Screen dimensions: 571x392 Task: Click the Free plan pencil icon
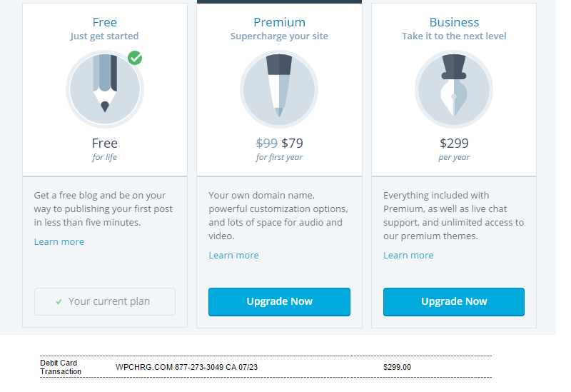[105, 89]
